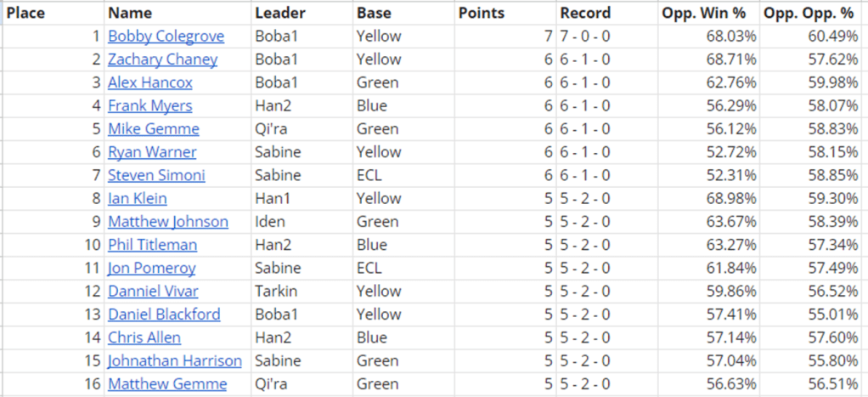Open the Ian Klein link
The height and width of the screenshot is (397, 868).
click(x=137, y=198)
